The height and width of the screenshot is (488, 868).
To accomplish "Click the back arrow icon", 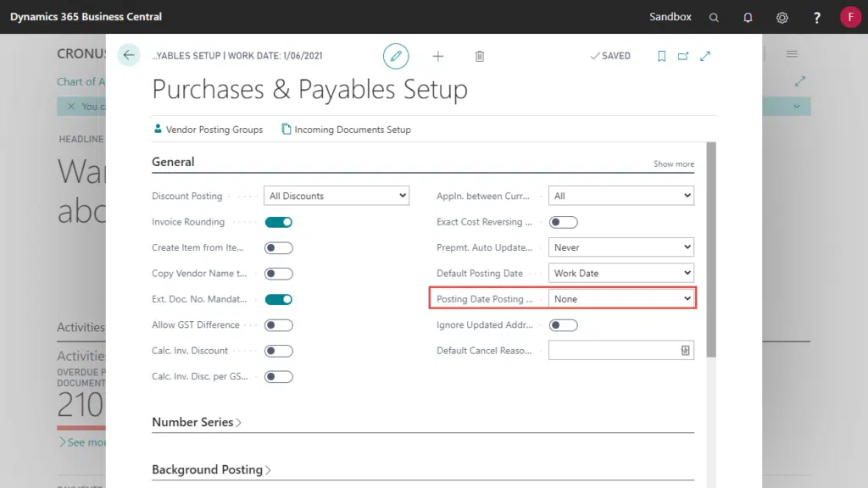I will pos(129,55).
